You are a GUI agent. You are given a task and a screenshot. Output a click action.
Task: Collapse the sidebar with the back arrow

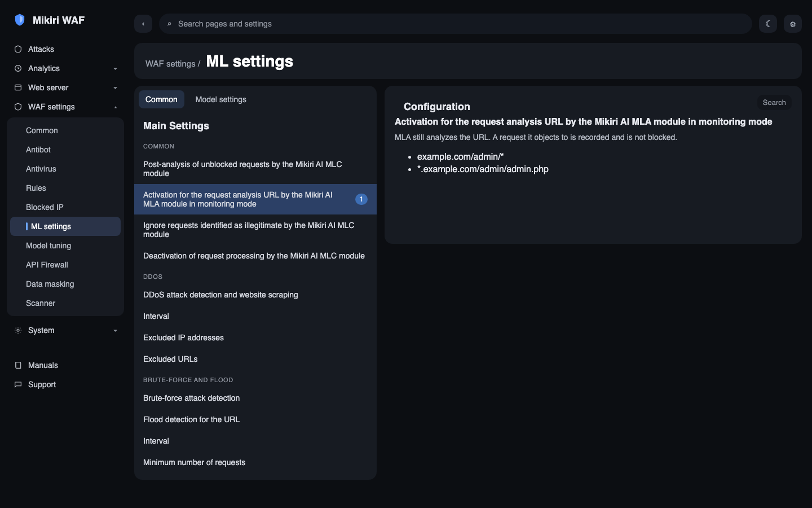tap(143, 24)
